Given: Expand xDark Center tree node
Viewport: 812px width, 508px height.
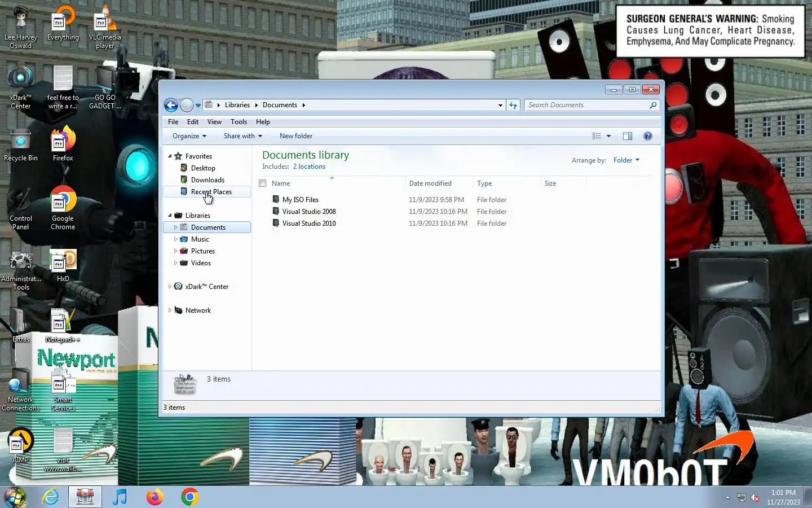Looking at the screenshot, I should 170,287.
